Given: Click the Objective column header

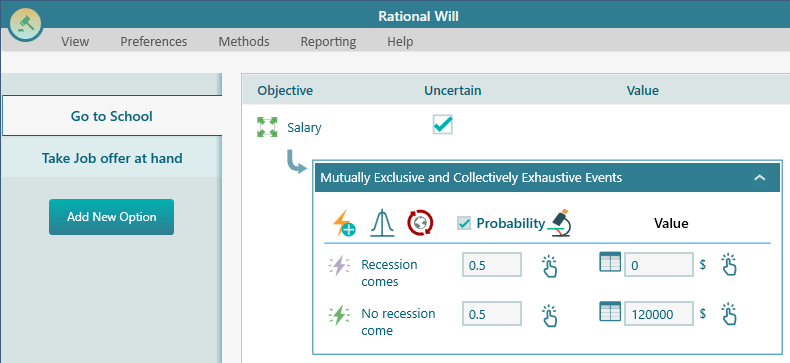Looking at the screenshot, I should pos(285,91).
